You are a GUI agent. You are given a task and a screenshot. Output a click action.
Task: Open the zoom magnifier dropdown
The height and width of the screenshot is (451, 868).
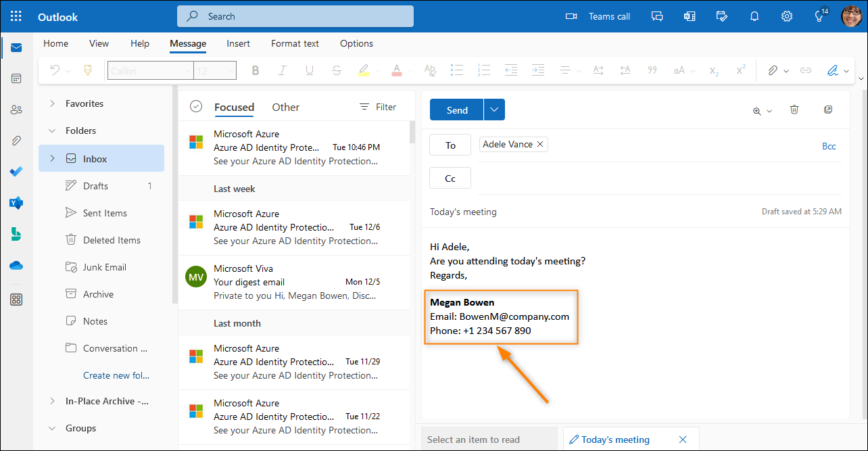pyautogui.click(x=762, y=111)
